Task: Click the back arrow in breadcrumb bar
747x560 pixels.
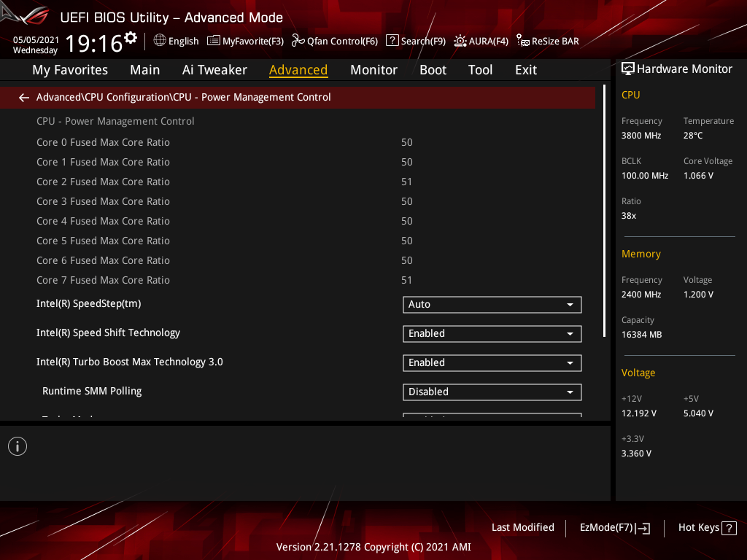Action: (24, 98)
